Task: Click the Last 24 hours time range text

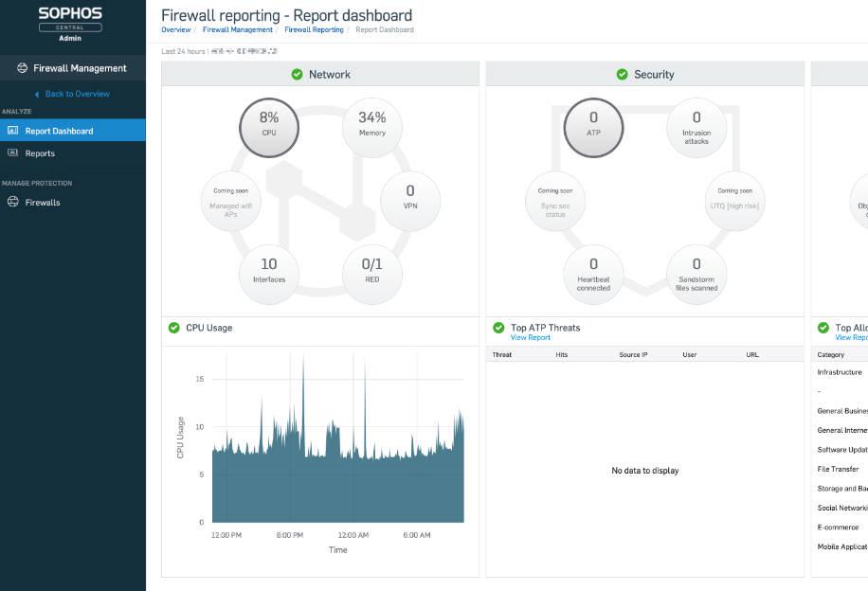Action: tap(183, 51)
